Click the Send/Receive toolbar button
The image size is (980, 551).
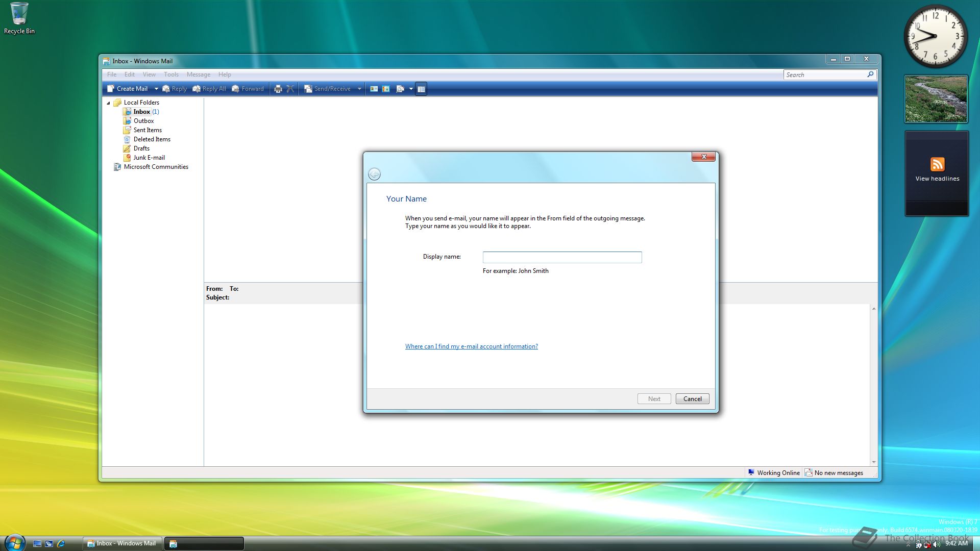click(x=328, y=89)
